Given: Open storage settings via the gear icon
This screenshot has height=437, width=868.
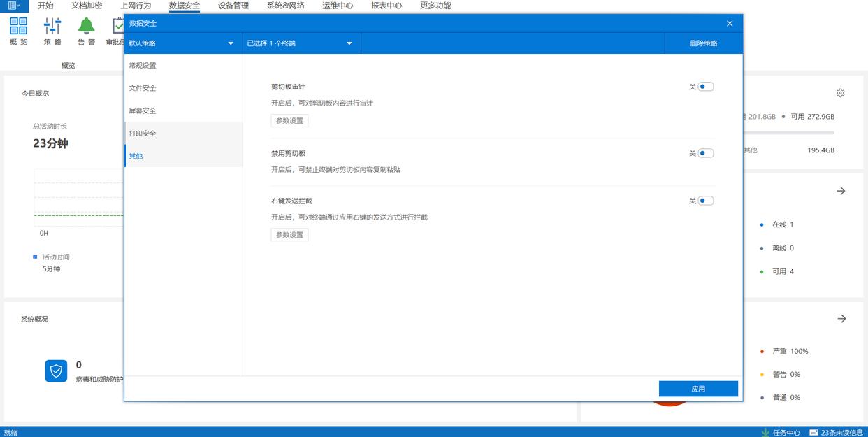Looking at the screenshot, I should 840,93.
